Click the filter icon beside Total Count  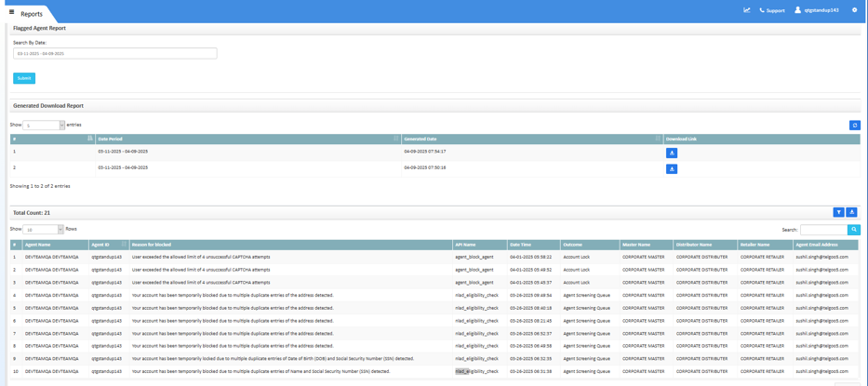(838, 212)
